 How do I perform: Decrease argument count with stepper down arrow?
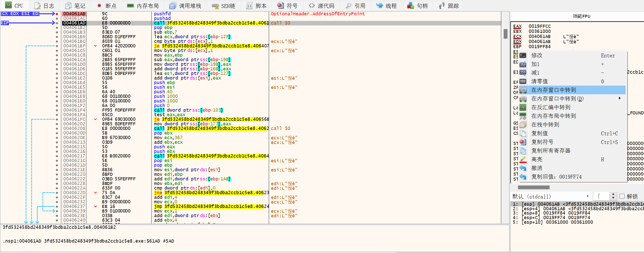click(613, 198)
